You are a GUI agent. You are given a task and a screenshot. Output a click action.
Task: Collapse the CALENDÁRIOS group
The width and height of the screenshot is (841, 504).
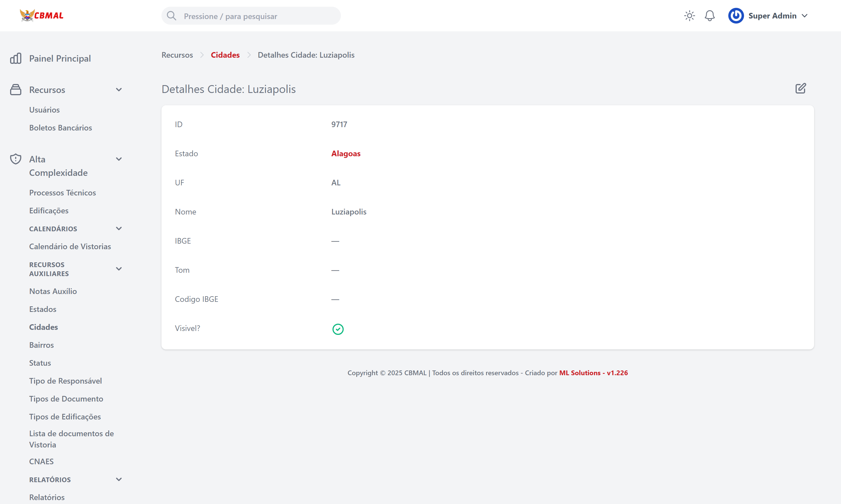pos(119,228)
